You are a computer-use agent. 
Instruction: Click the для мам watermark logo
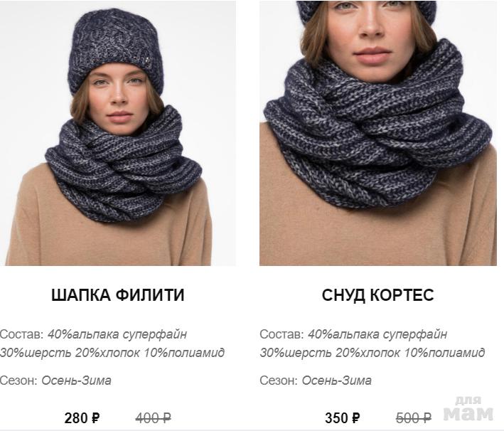point(468,409)
